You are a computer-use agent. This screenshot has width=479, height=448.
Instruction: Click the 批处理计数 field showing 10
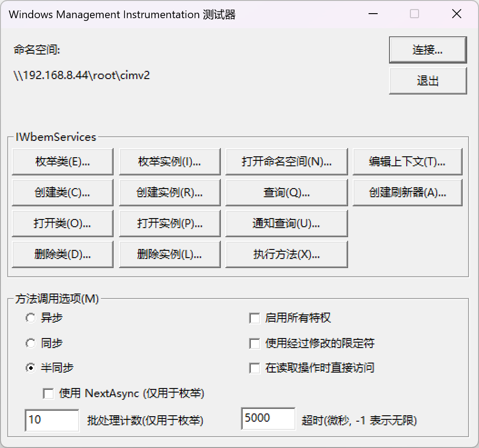point(52,420)
